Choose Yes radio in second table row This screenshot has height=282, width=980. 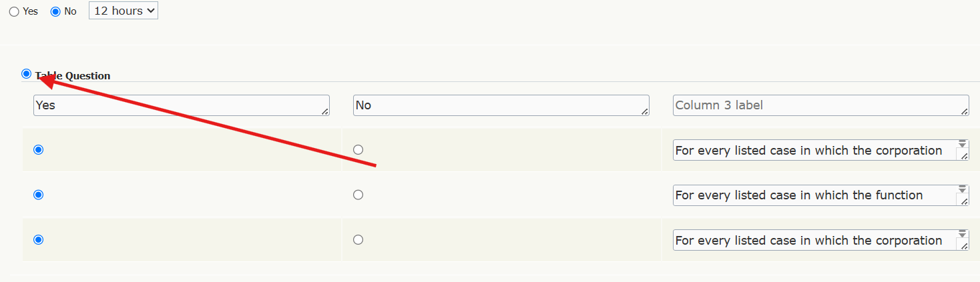[x=39, y=195]
